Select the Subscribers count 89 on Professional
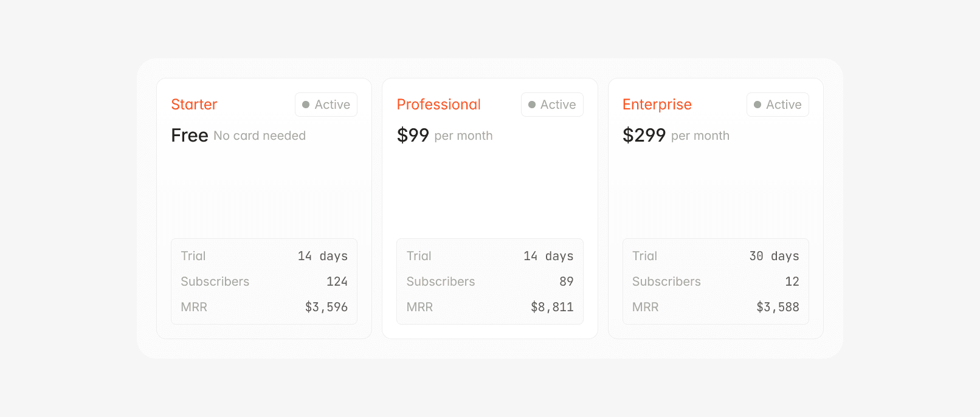The width and height of the screenshot is (980, 417). tap(567, 281)
